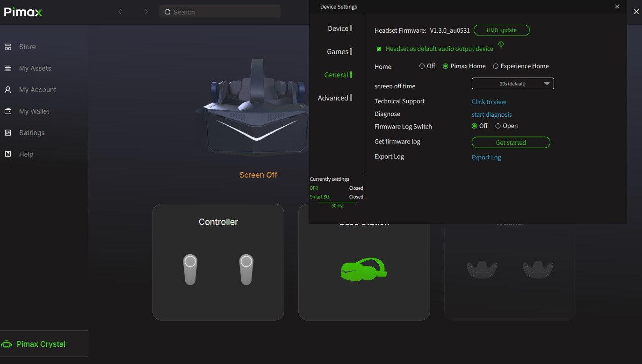This screenshot has width=642, height=364.
Task: Open the Settings sliders icon
Action: tap(8, 133)
